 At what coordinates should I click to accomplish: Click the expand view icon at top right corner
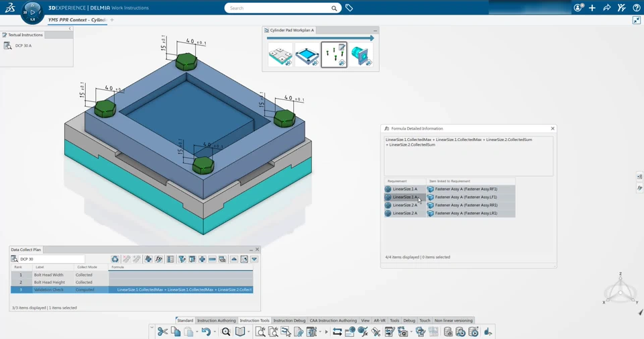point(637,20)
